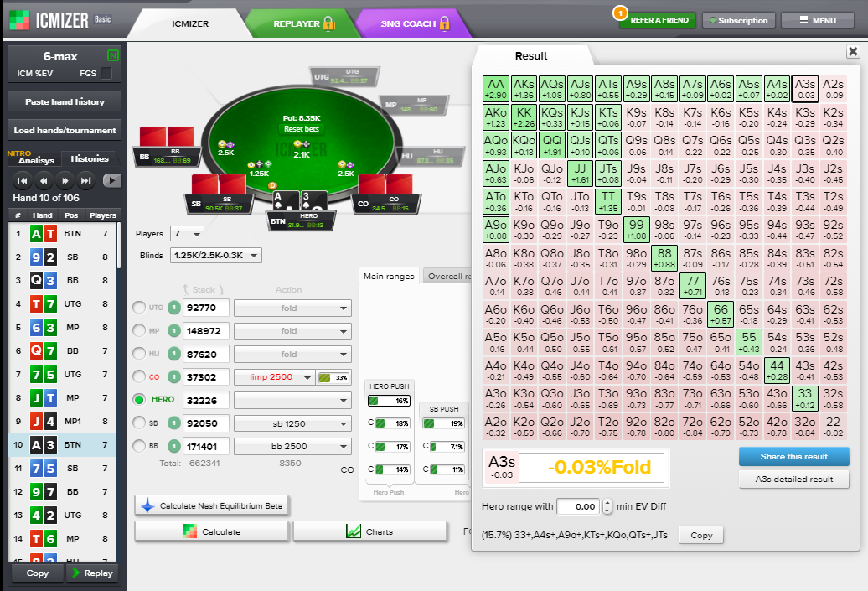Click HERO green stack chip icon
868x591 pixels.
coord(173,400)
